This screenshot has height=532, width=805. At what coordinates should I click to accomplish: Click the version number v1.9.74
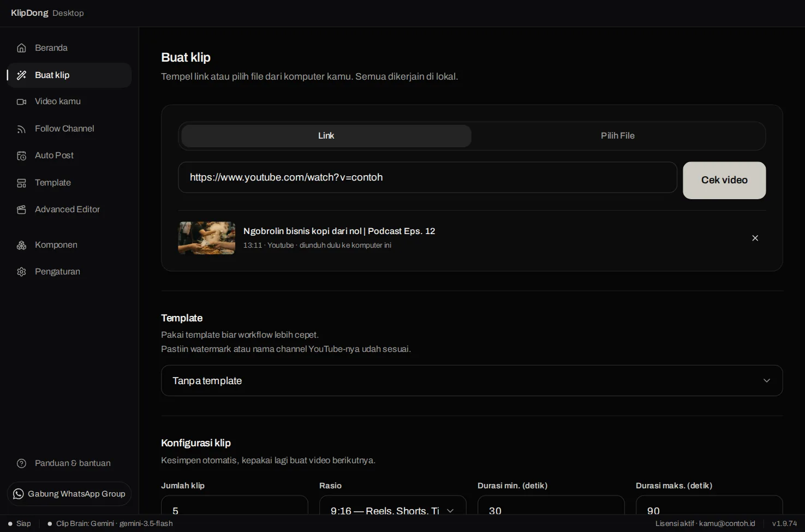click(x=784, y=524)
